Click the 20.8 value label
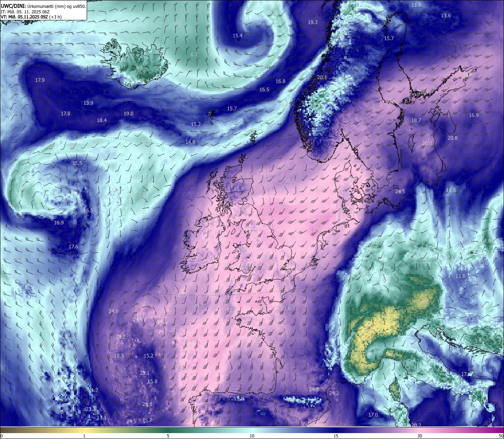504x439 pixels. coord(452,138)
